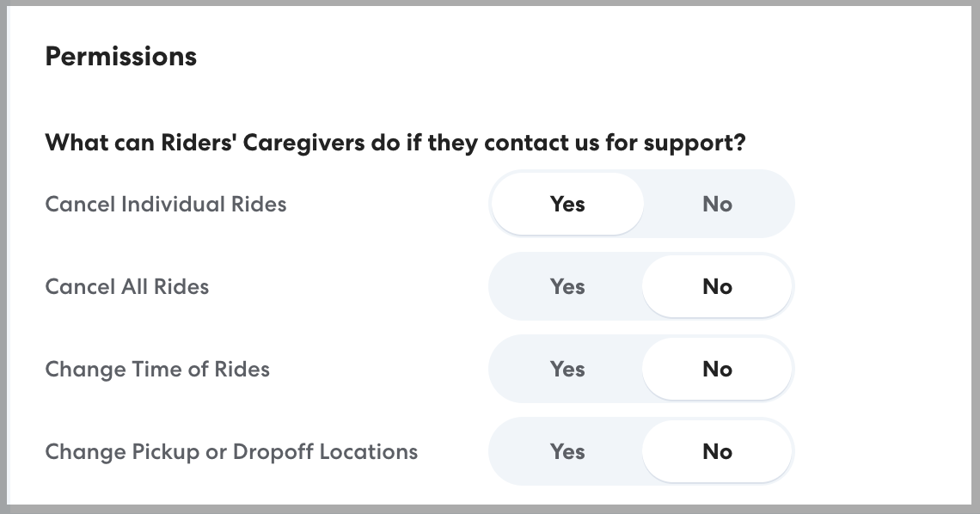Click the highlighted Yes on Cancel Individual Rides

pyautogui.click(x=567, y=204)
